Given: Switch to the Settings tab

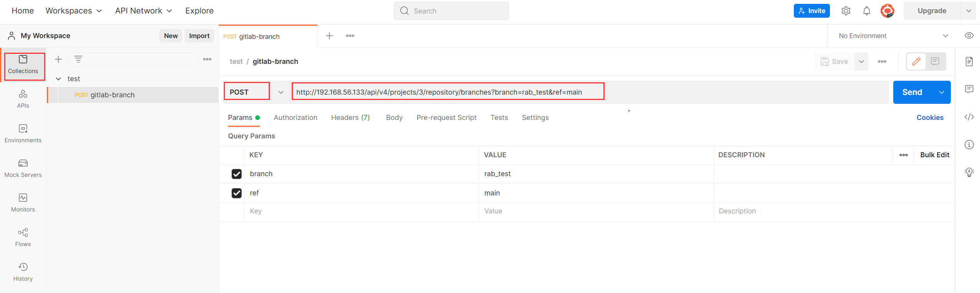Looking at the screenshot, I should click(x=535, y=118).
